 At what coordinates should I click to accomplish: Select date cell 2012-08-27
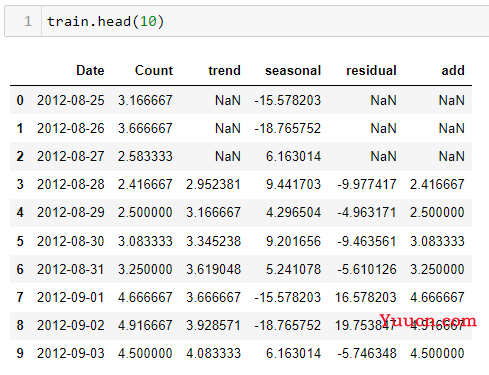point(71,156)
